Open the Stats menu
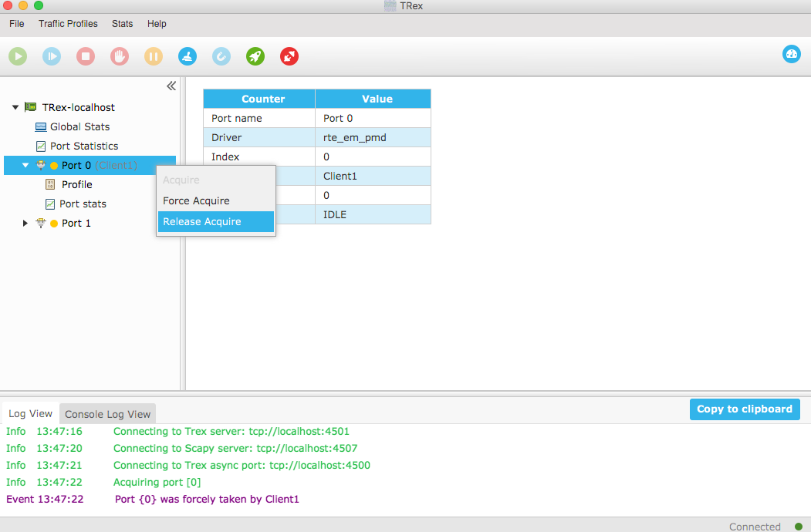 point(122,24)
